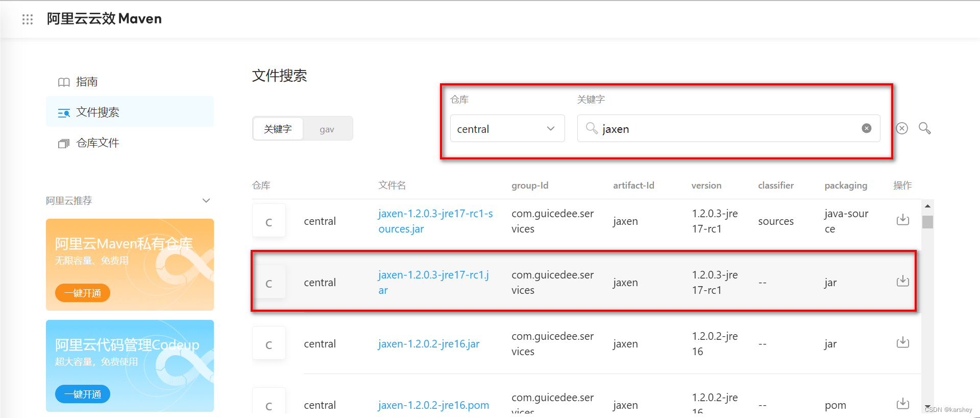Screen dimensions: 980x418
Task: Open the jaxen-1.2.0.3-jre17-rc1.jar link
Action: tap(433, 283)
